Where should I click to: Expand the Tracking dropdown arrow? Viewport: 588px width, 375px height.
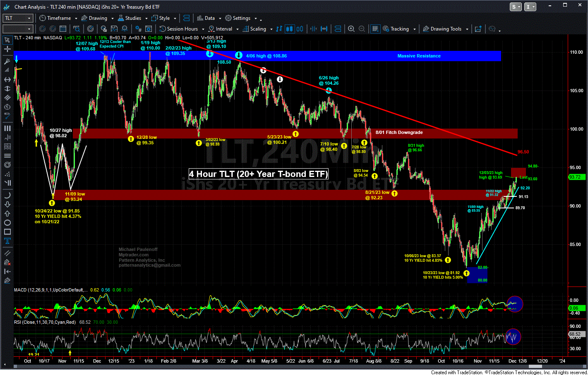414,29
